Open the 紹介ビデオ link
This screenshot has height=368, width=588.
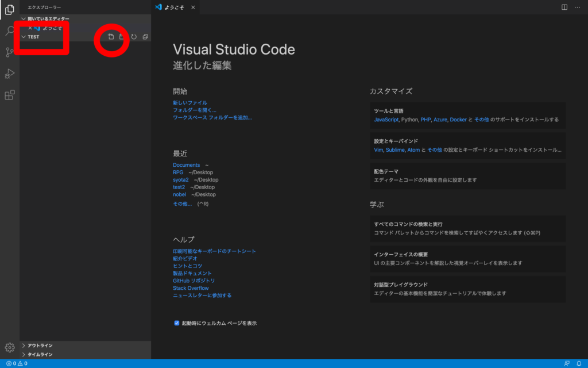coord(185,258)
